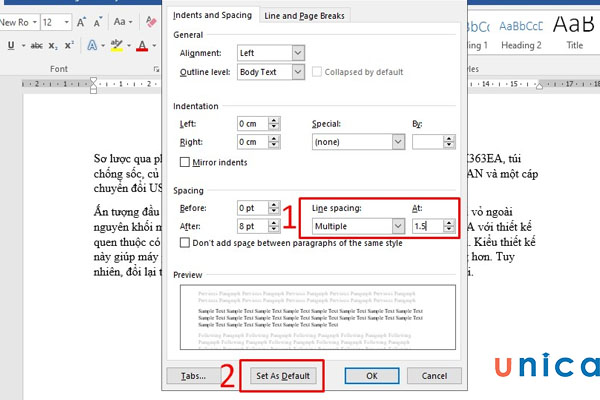Open highlight color dropdown arrow
The width and height of the screenshot is (600, 400).
click(x=129, y=46)
